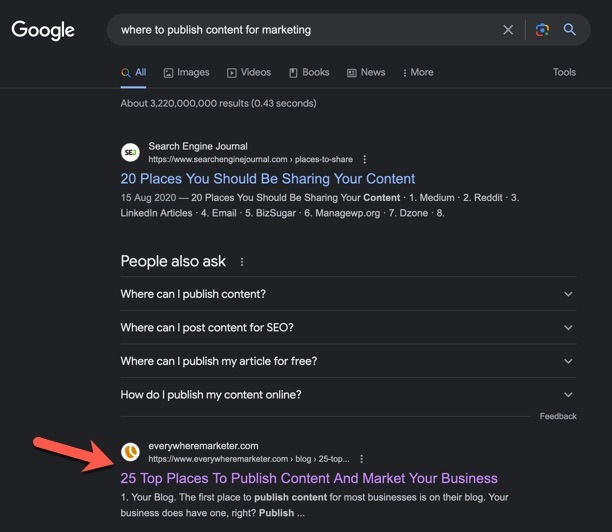Click the magnifying glass search button
This screenshot has height=532, width=612.
tap(569, 29)
